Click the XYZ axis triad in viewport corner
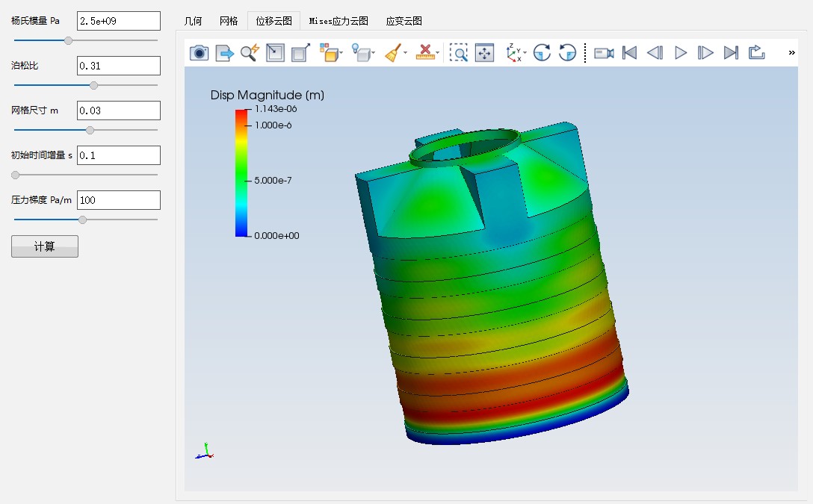813x504 pixels. coord(205,451)
